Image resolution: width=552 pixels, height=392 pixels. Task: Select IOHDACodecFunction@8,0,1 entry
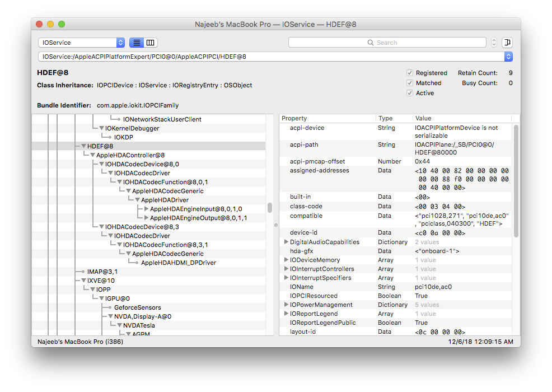click(166, 182)
